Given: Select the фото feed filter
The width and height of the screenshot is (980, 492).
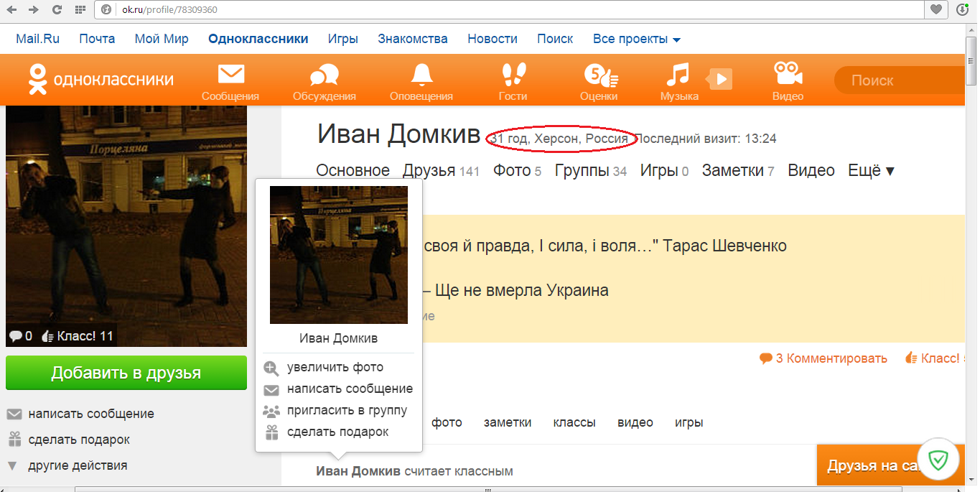Looking at the screenshot, I should (x=447, y=422).
